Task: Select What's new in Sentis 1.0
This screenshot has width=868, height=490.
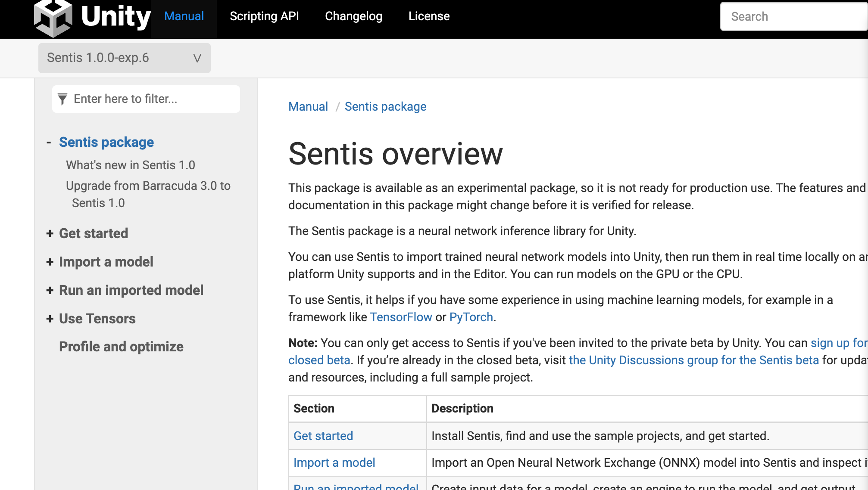Action: (x=130, y=164)
